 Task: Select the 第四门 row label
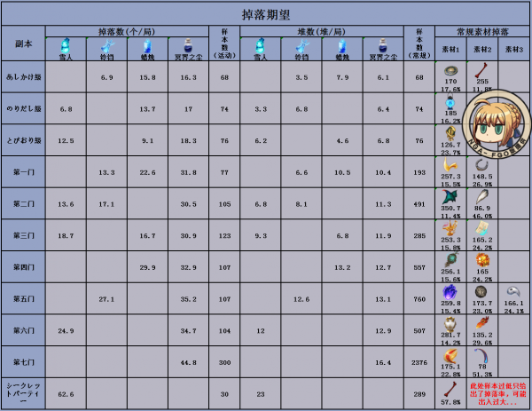tap(23, 267)
